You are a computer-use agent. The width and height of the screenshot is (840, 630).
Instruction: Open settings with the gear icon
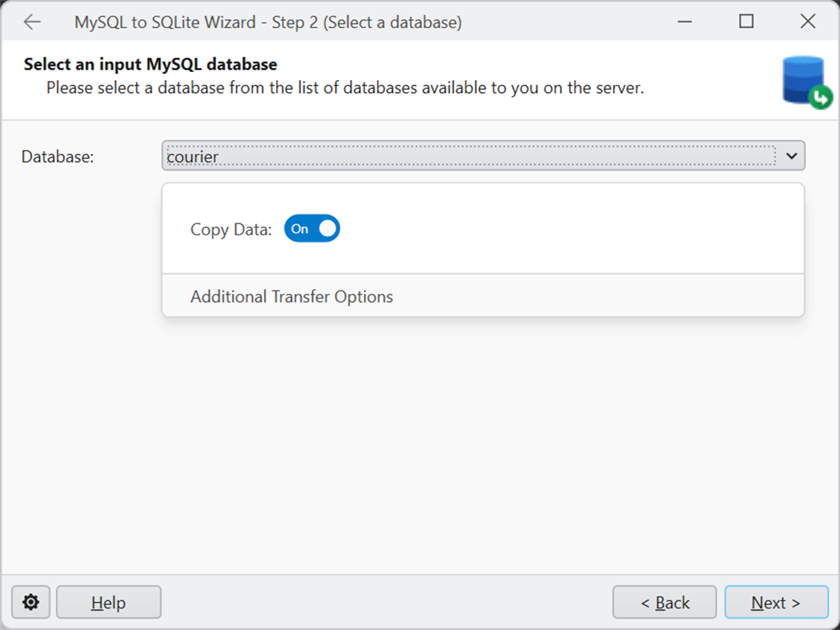pyautogui.click(x=31, y=602)
